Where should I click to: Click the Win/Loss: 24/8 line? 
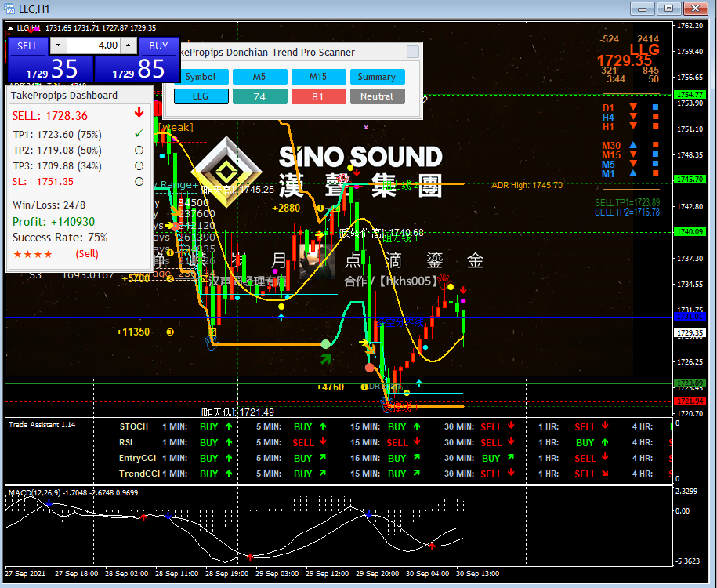49,205
